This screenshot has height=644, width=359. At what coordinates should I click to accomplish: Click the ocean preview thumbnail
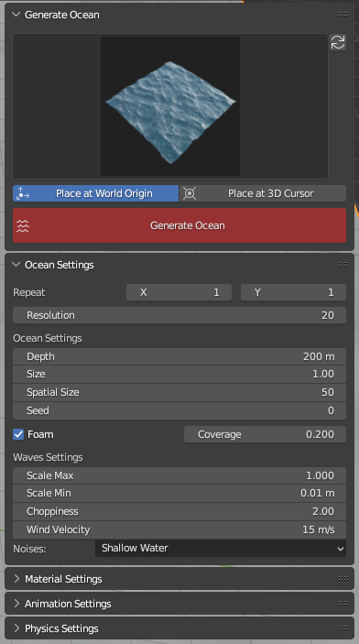tap(170, 106)
